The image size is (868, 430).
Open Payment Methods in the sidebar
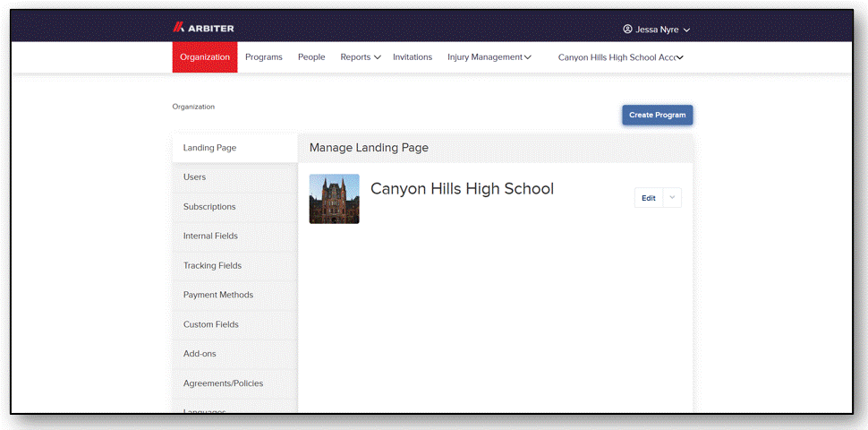pyautogui.click(x=234, y=295)
